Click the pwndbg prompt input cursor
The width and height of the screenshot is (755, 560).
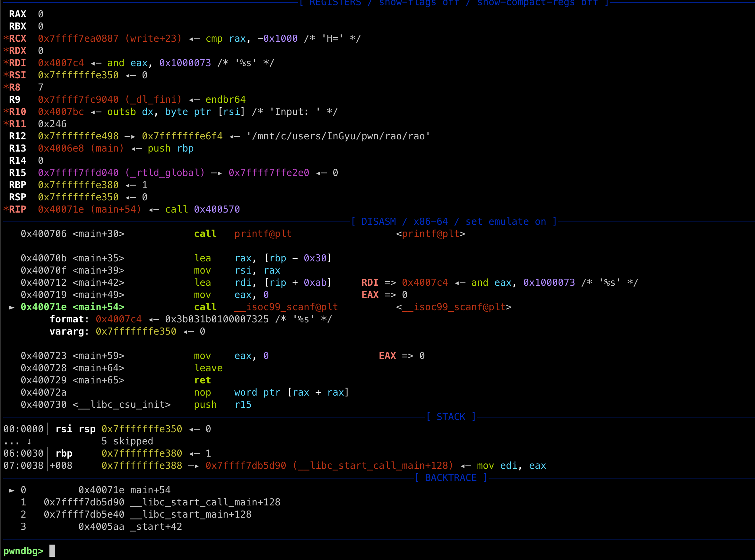click(52, 551)
